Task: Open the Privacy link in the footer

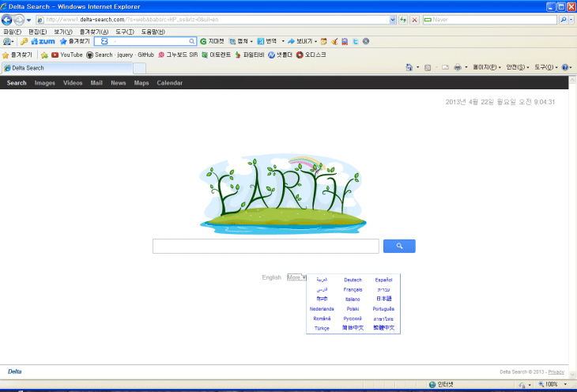Action: point(556,371)
